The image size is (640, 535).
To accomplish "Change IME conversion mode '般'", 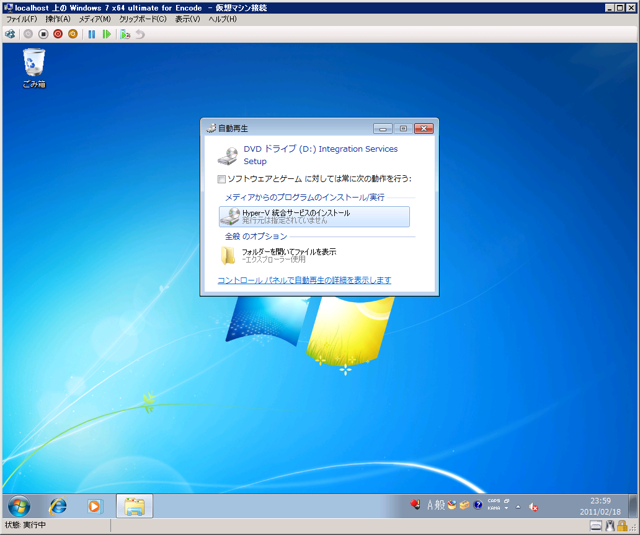I will click(x=440, y=506).
